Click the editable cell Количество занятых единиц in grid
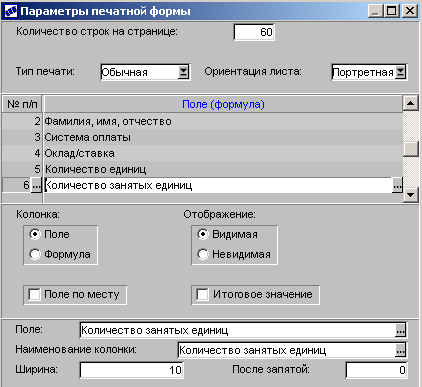The image size is (422, 387). (218, 185)
